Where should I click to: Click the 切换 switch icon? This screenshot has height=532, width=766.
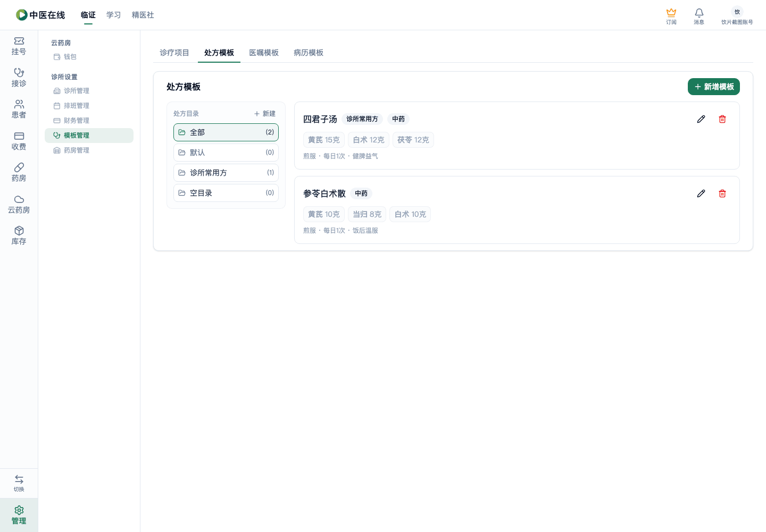(19, 483)
